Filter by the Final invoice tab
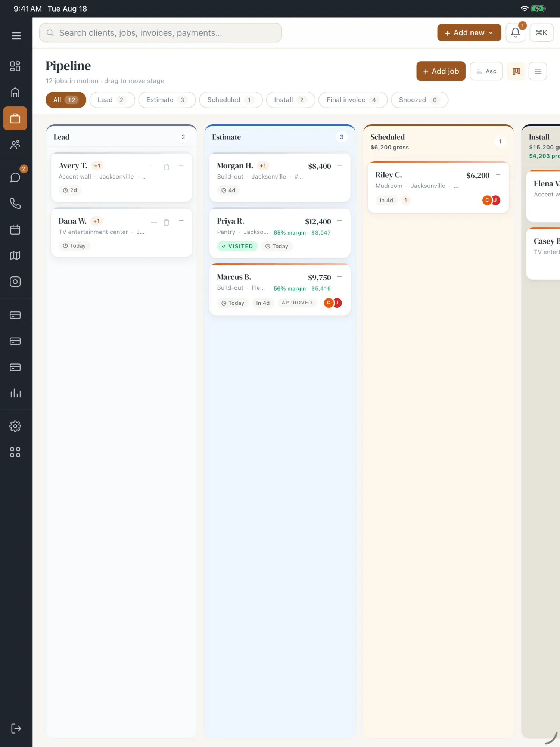 click(353, 100)
